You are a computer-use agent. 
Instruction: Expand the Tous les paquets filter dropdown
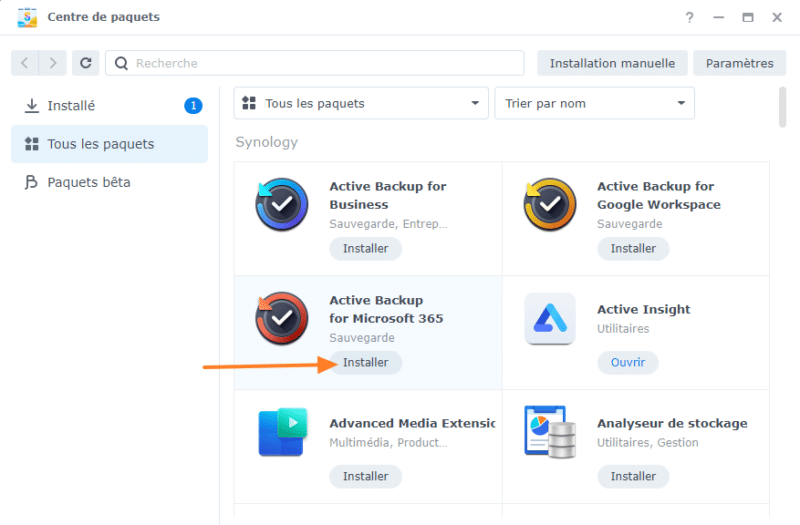361,103
